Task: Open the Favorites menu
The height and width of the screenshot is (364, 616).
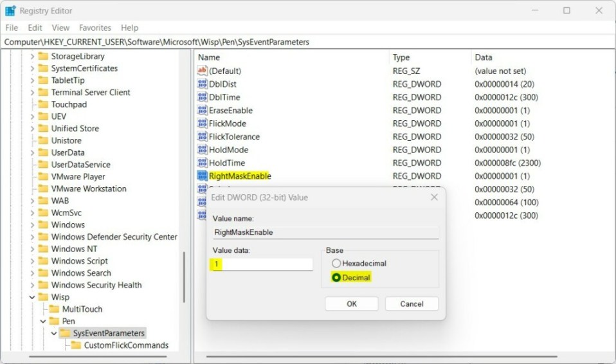Action: (x=95, y=28)
